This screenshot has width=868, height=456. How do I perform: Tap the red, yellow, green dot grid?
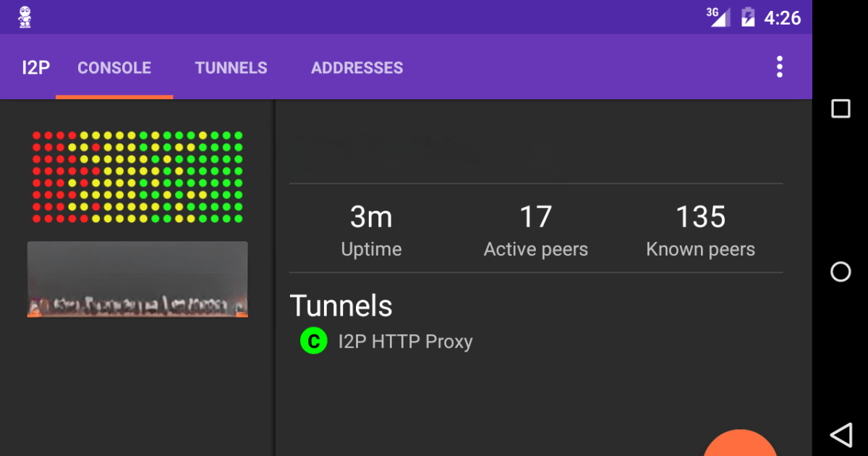click(x=137, y=177)
